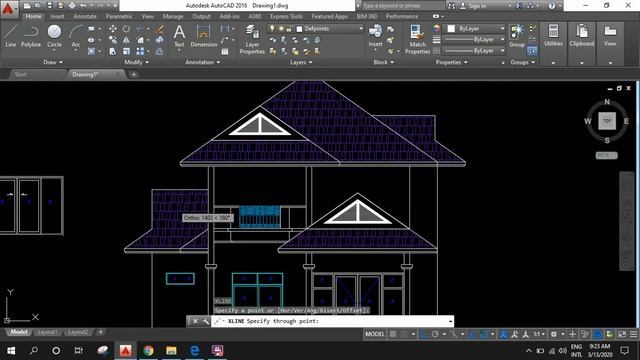Click the Table tool in Annotation panel
This screenshot has width=640, height=360.
[224, 51]
